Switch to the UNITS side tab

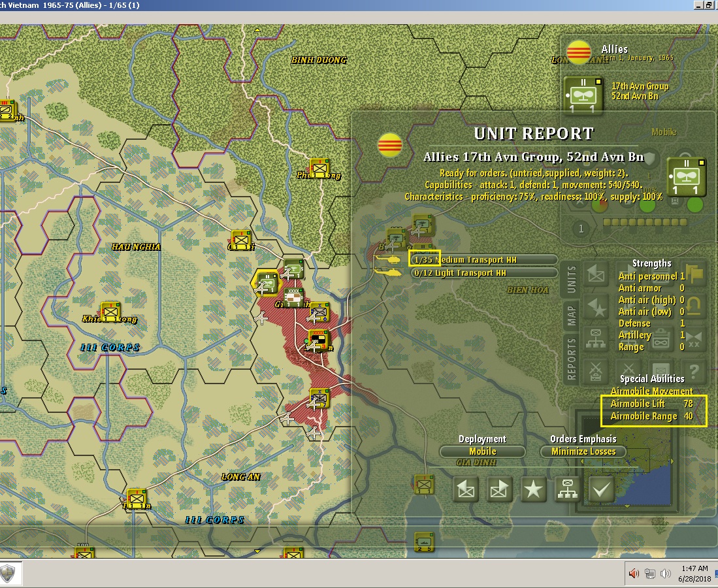572,279
